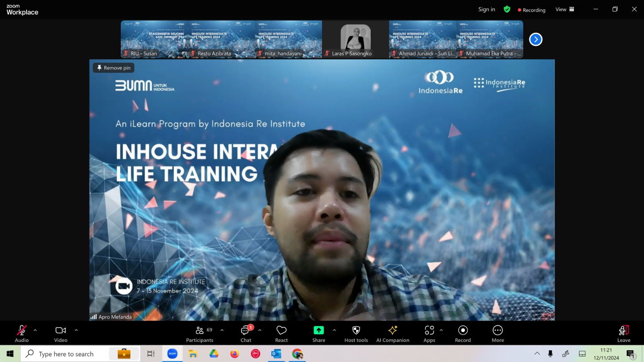Expand the audio options caret
The height and width of the screenshot is (362, 644).
(35, 330)
